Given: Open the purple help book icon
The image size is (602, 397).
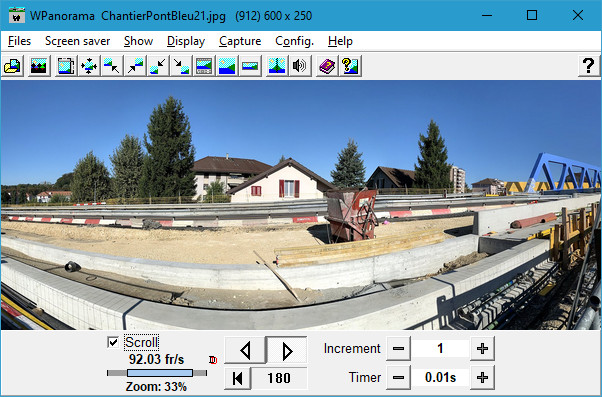Looking at the screenshot, I should (327, 66).
